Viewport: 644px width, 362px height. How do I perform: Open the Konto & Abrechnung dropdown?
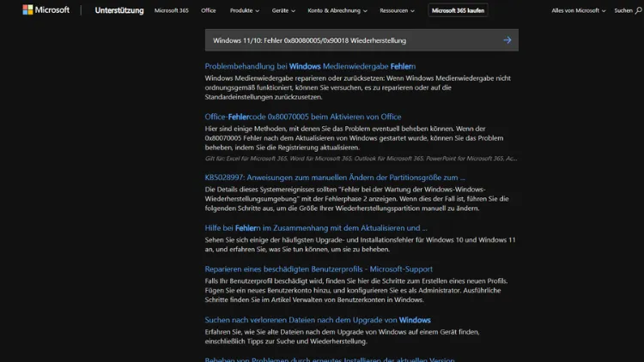337,10
